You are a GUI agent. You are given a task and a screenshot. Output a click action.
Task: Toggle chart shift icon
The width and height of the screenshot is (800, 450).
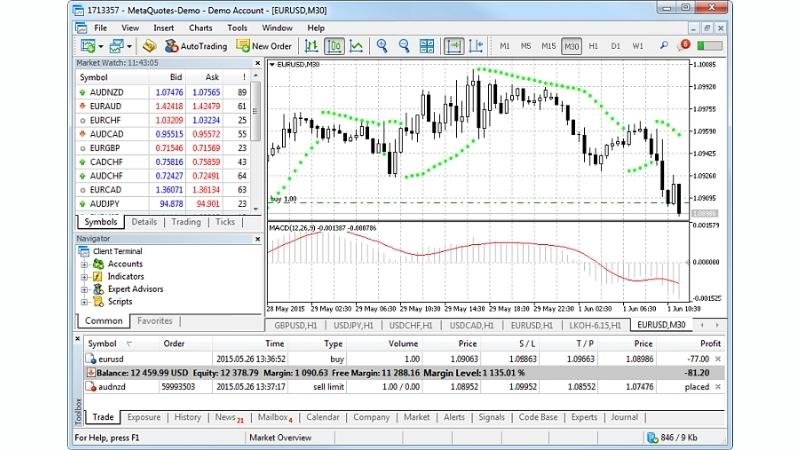(x=476, y=46)
